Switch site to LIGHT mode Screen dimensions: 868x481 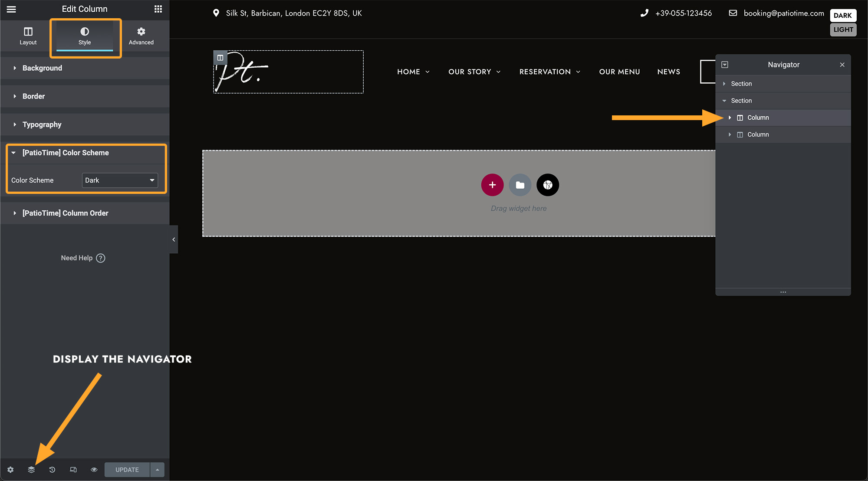coord(843,29)
